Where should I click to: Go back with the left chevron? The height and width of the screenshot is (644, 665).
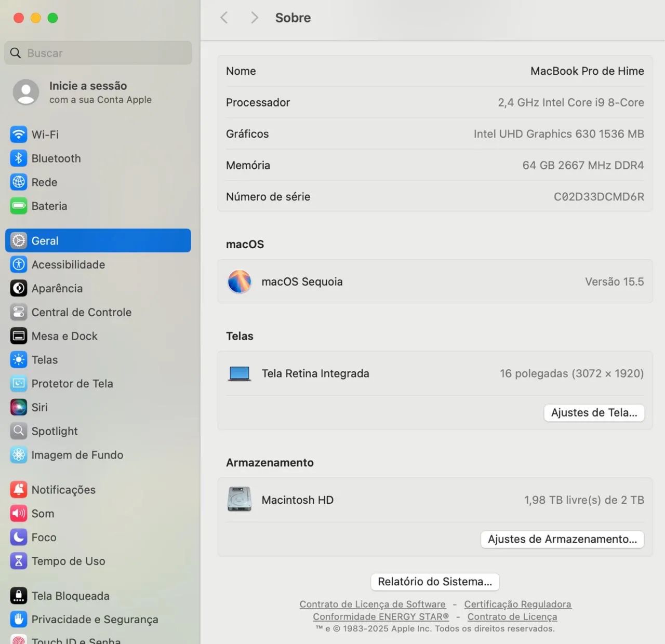[x=224, y=18]
